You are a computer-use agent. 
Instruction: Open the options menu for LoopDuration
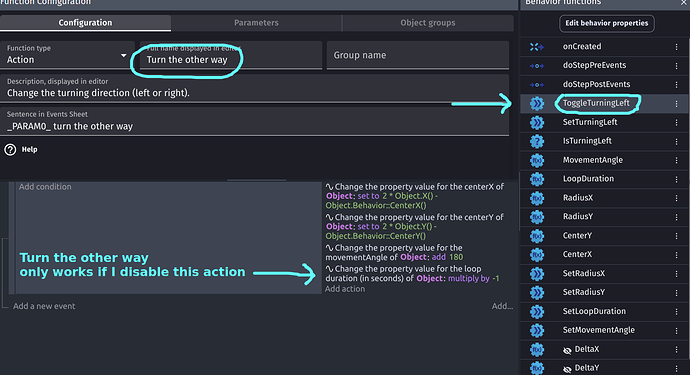click(676, 179)
